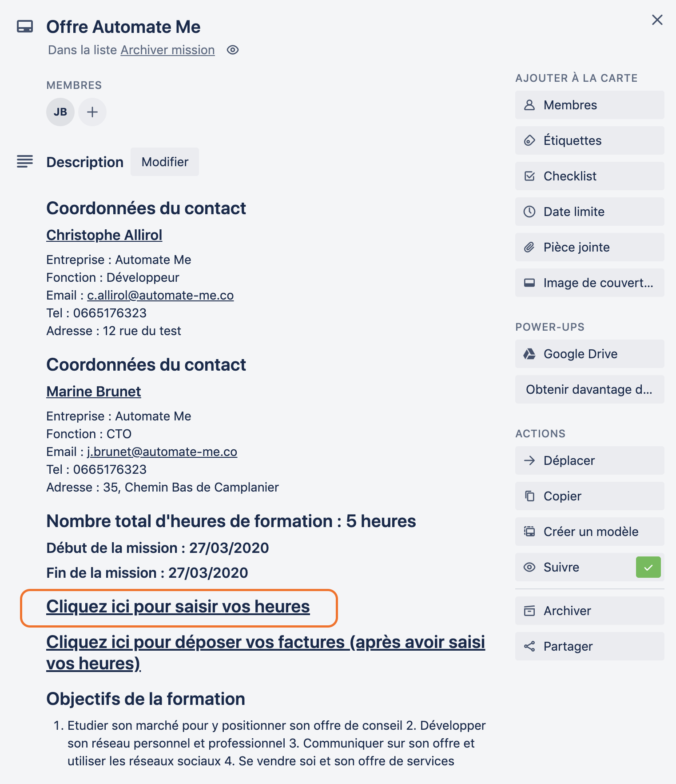Open the Étiquettes label option

pyautogui.click(x=589, y=140)
